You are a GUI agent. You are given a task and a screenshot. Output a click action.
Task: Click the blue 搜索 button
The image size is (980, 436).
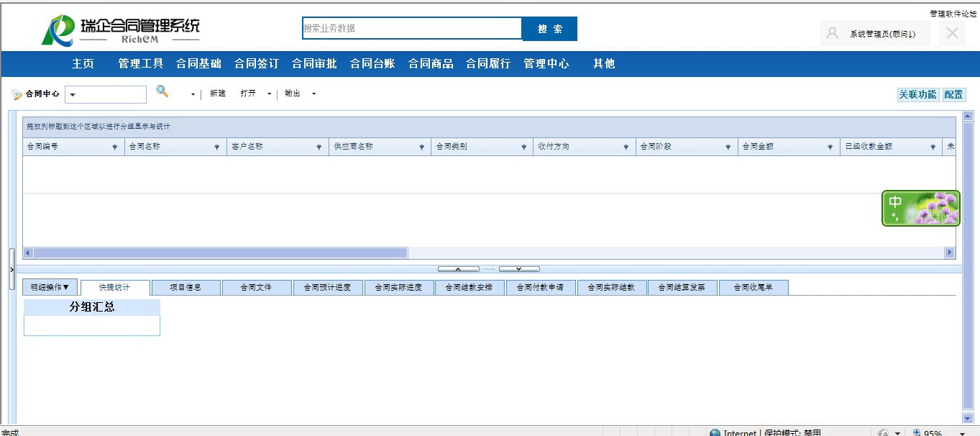550,29
